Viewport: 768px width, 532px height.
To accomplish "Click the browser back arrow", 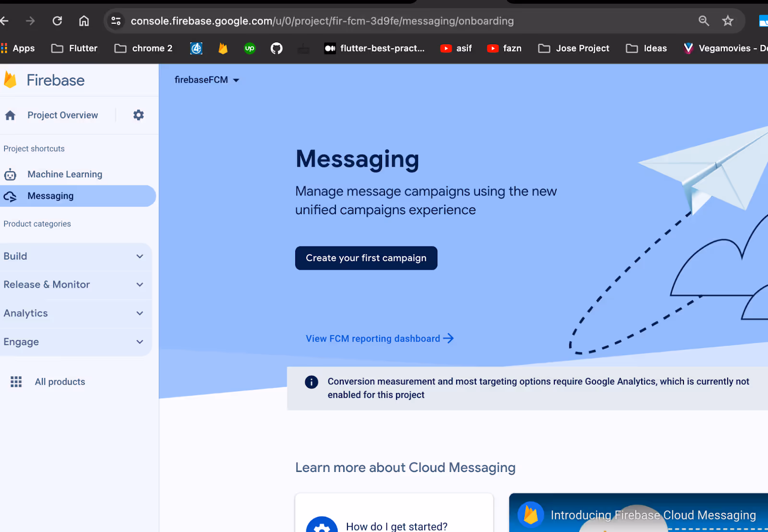I will point(4,21).
